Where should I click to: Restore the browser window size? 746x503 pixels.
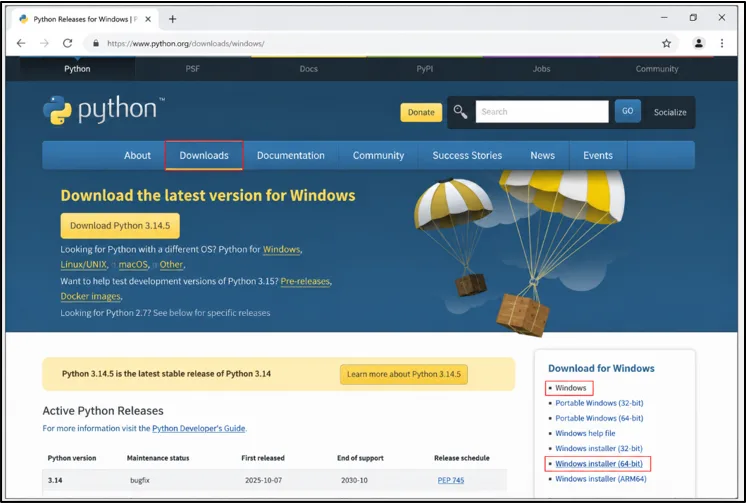[693, 18]
